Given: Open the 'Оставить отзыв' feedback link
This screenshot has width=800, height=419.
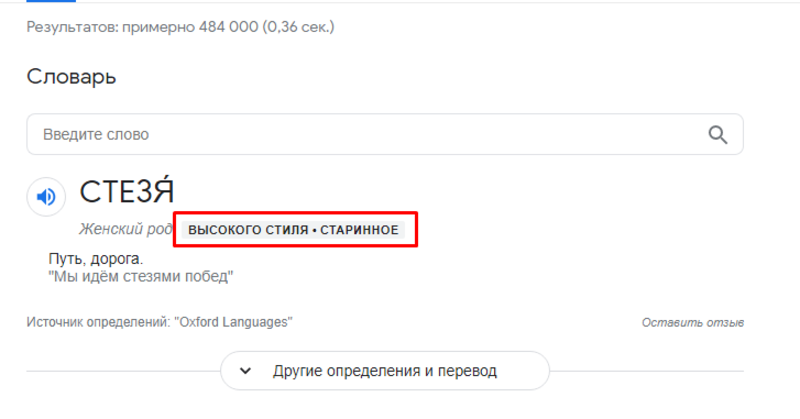Looking at the screenshot, I should (692, 323).
